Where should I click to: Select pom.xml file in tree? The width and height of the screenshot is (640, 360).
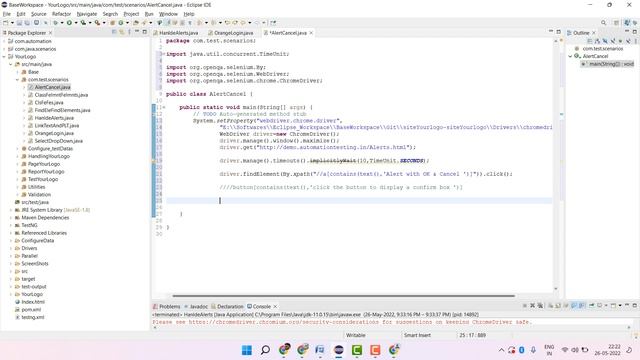click(31, 310)
